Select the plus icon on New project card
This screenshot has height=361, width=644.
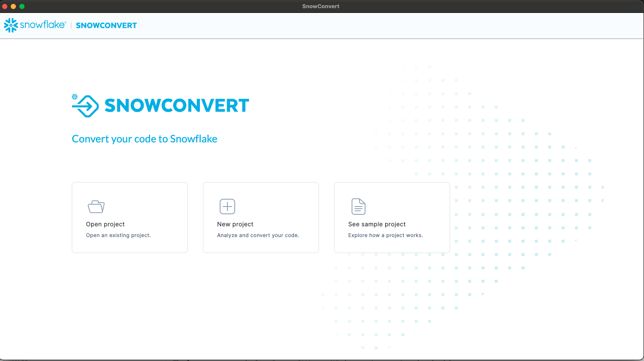pos(227,206)
